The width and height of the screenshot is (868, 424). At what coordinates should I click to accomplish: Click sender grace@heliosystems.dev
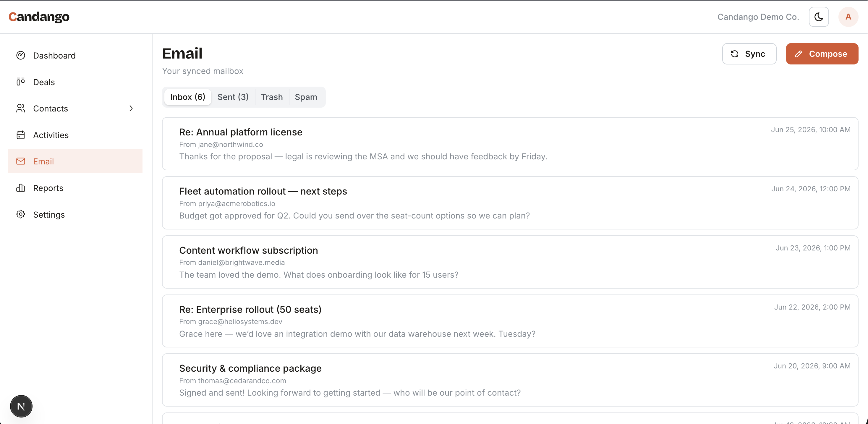pos(240,321)
